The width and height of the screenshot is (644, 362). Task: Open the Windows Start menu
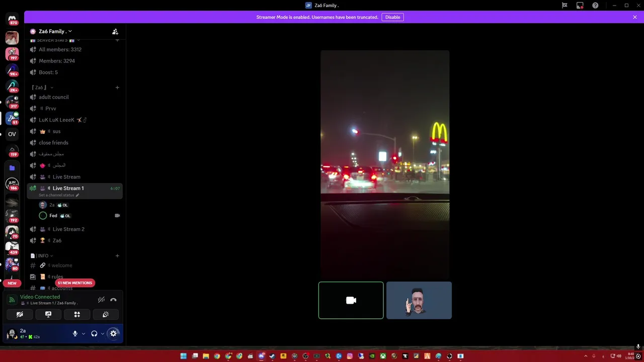click(184, 356)
